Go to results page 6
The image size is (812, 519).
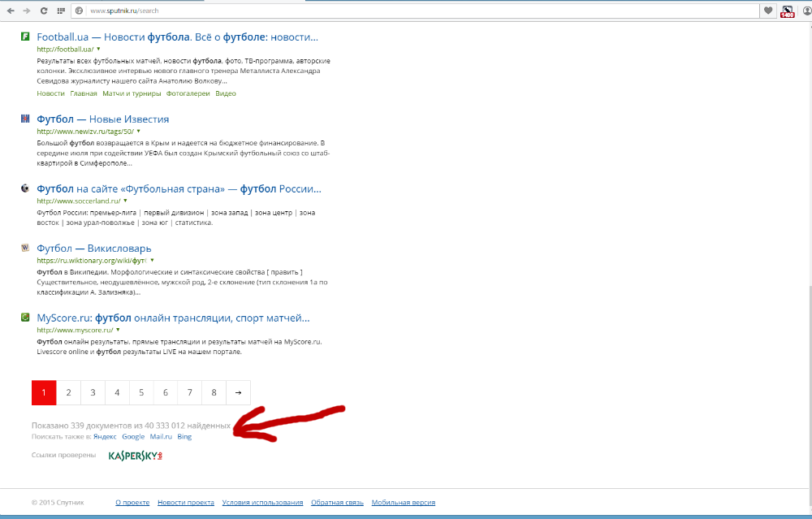165,392
